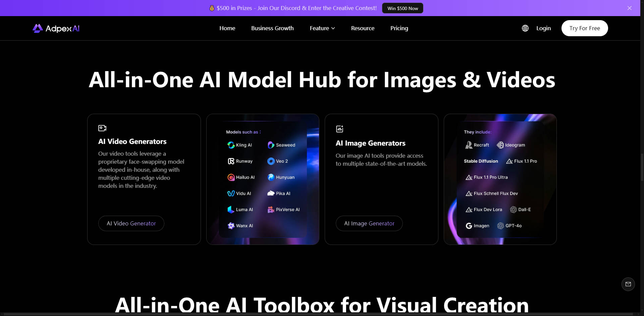This screenshot has height=316, width=644.
Task: Click the PixVerse AI icon
Action: [271, 210]
